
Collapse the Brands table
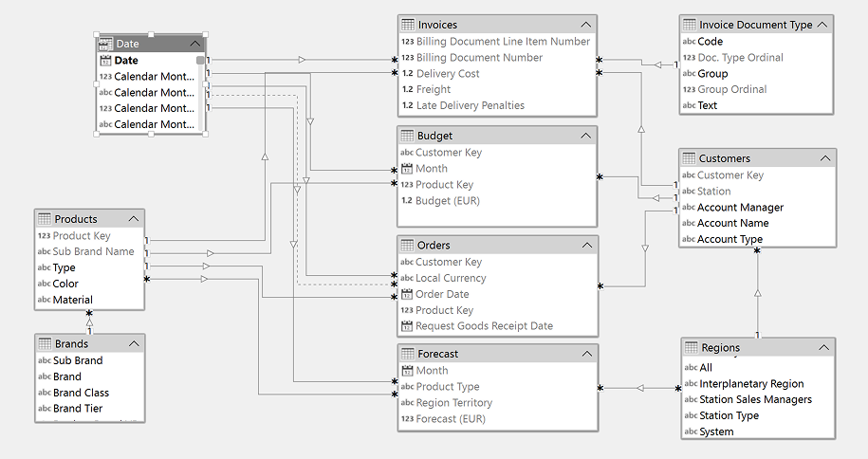134,344
